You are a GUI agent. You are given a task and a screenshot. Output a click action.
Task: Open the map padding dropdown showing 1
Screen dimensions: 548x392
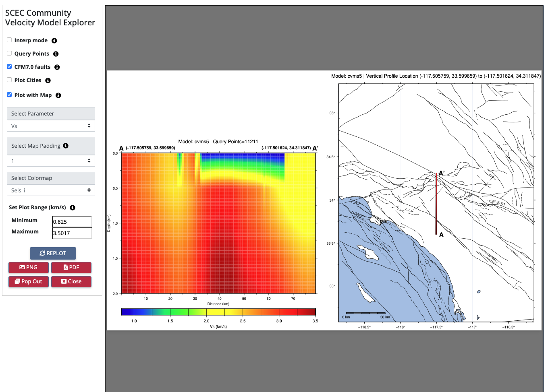pyautogui.click(x=51, y=161)
